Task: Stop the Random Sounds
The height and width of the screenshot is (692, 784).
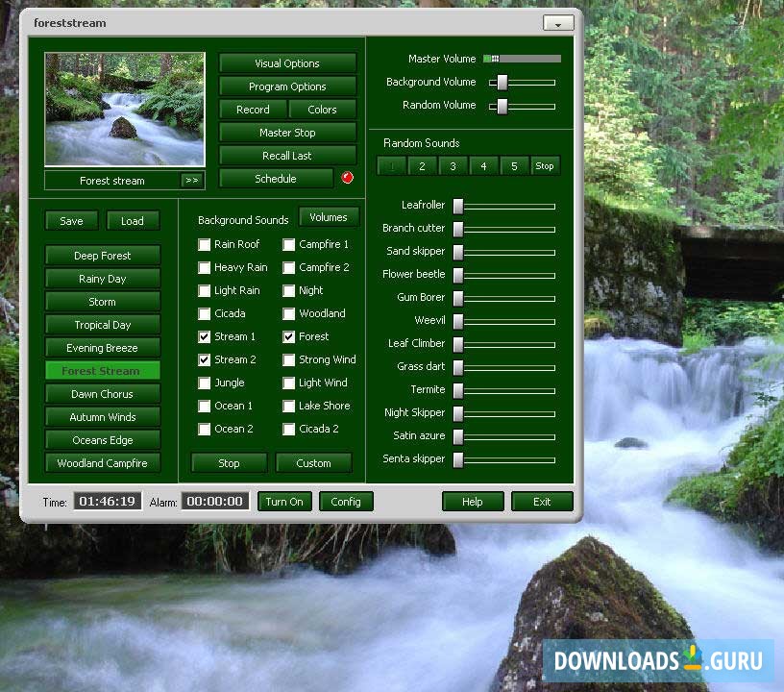Action: 545,166
